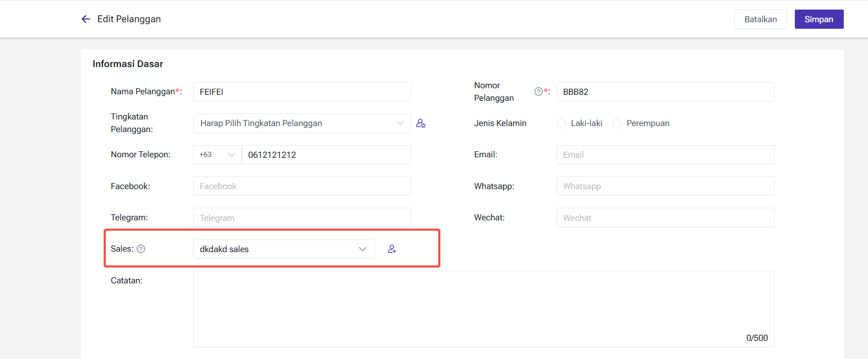Click the Batalkan button

tap(760, 19)
